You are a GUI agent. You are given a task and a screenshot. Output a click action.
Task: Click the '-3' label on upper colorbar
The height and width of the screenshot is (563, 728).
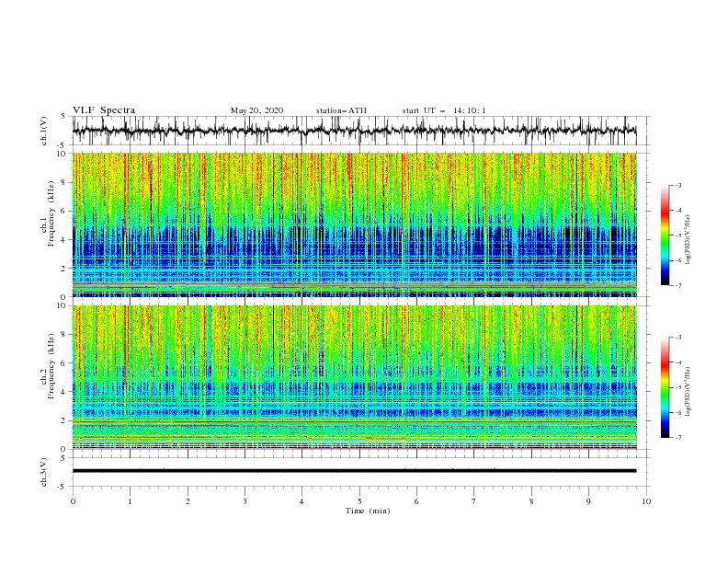(x=678, y=185)
